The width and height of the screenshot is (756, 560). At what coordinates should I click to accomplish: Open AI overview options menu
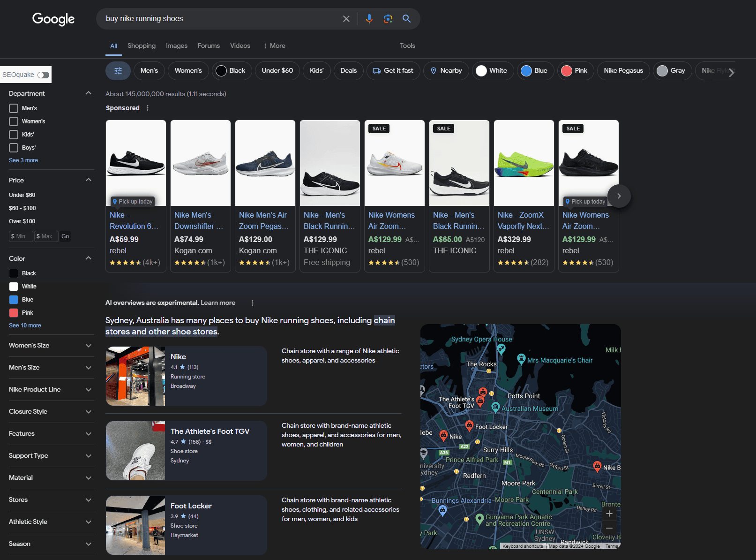tap(253, 303)
